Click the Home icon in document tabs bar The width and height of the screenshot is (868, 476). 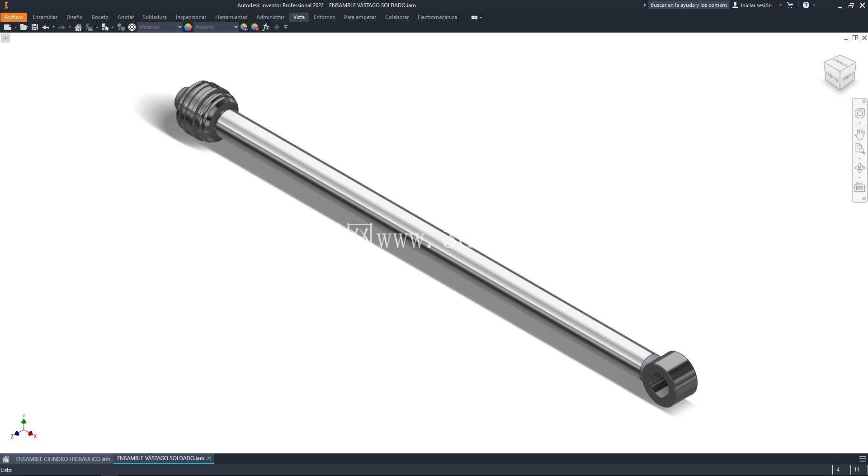[6, 459]
